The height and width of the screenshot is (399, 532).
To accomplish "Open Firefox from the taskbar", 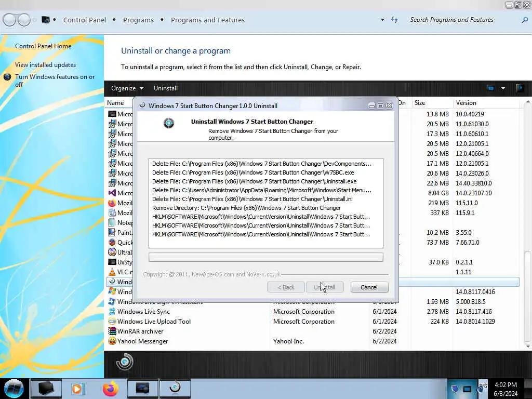I will [110, 389].
